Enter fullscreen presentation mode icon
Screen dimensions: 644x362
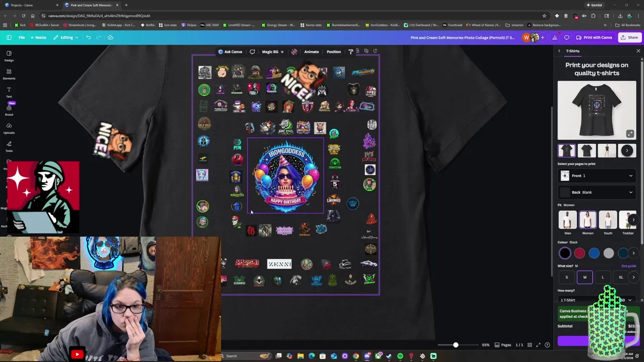[538, 345]
